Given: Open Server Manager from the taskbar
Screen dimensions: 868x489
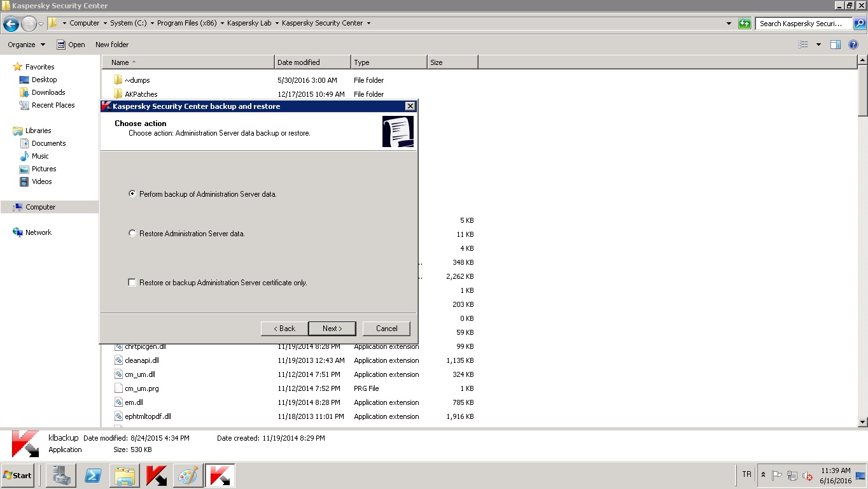Looking at the screenshot, I should coord(61,476).
